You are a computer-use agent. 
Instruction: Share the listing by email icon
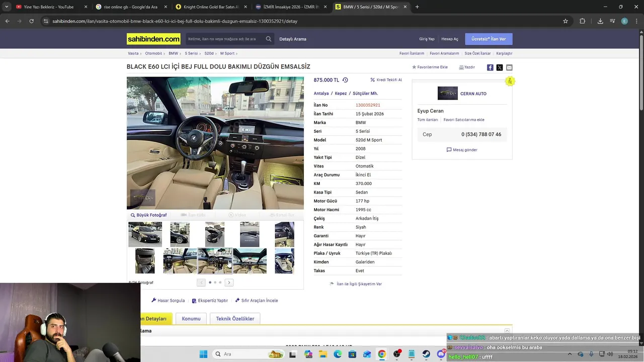(509, 67)
